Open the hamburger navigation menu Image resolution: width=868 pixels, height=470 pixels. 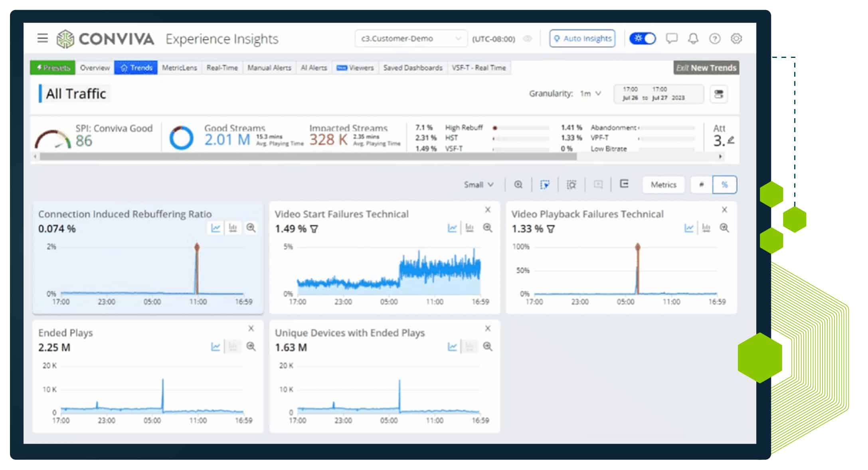pos(42,38)
